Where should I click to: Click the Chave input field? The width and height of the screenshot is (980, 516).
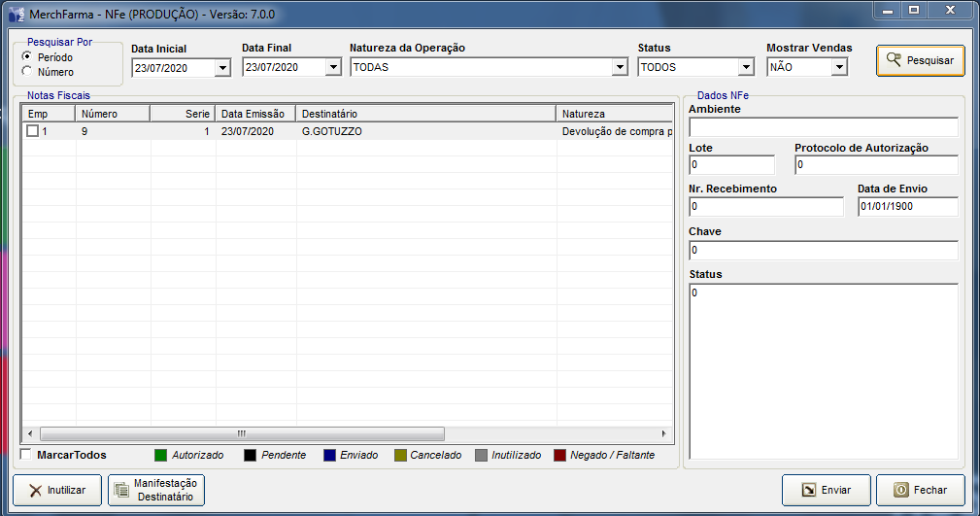click(x=823, y=251)
